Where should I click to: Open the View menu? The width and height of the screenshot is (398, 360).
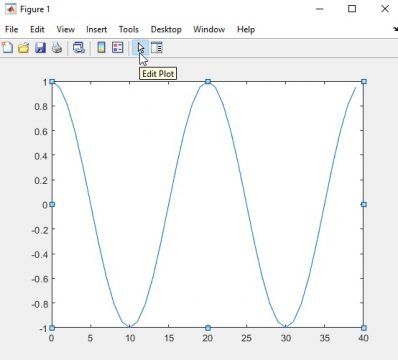[65, 30]
